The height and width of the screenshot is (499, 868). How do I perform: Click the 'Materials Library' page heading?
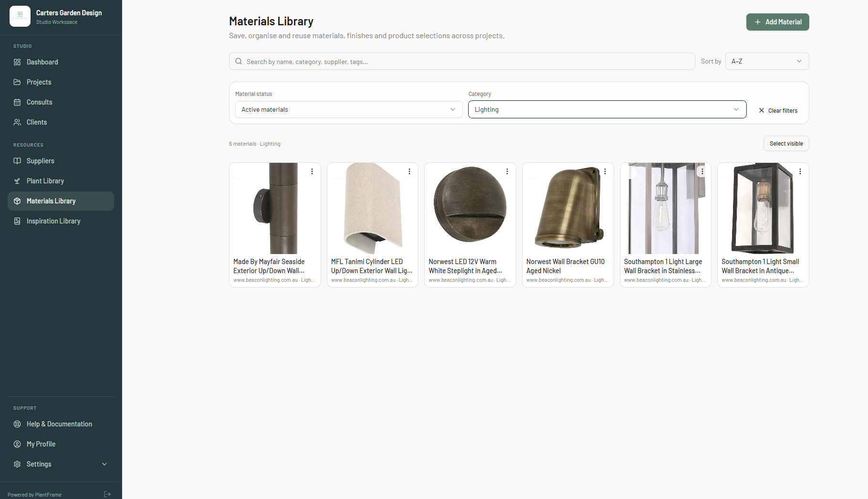[x=271, y=21]
